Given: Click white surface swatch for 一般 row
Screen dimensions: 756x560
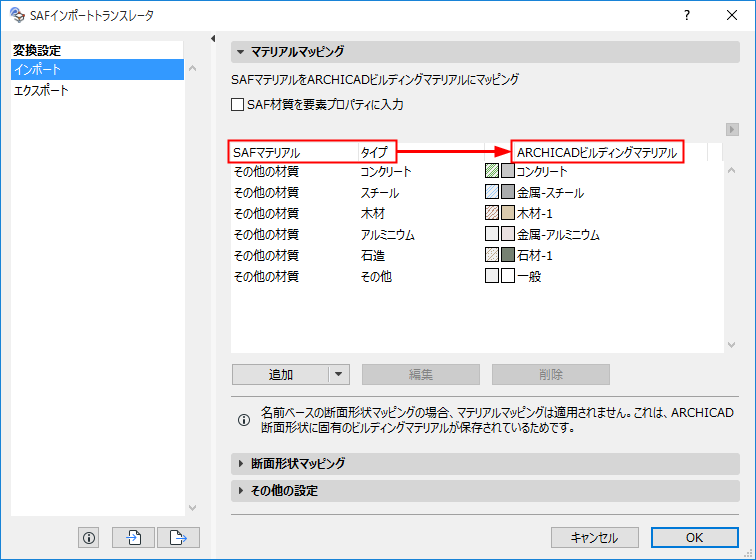Looking at the screenshot, I should pyautogui.click(x=508, y=276).
